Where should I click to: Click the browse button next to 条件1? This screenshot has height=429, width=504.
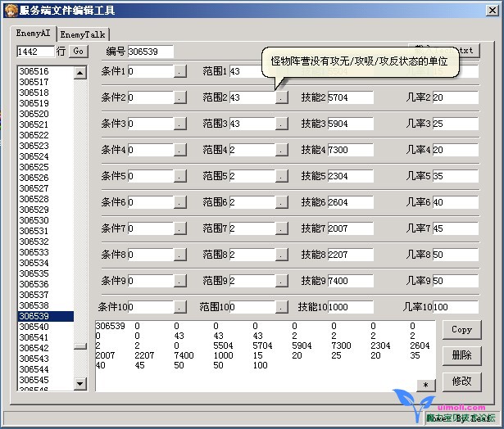click(180, 72)
